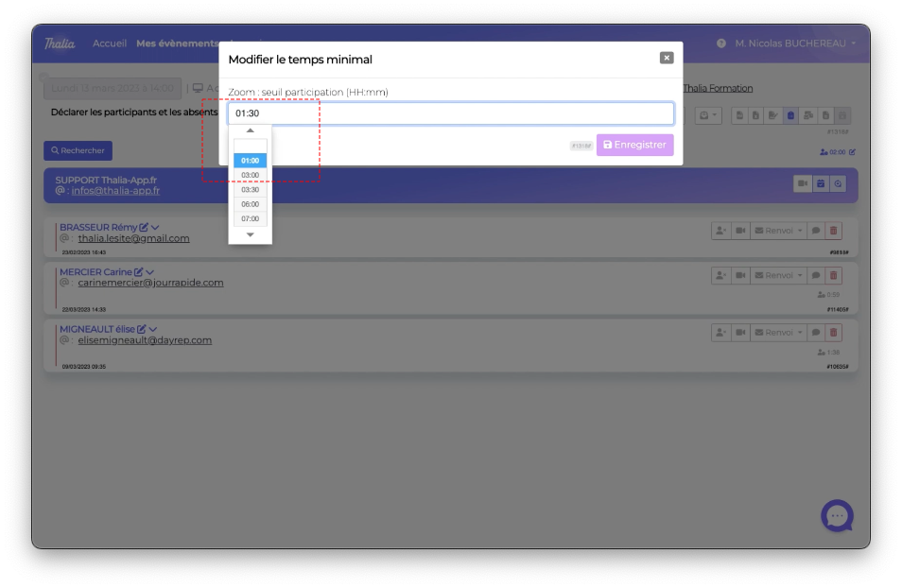Click edit icon next to BRASSEUR Rémy
Image resolution: width=902 pixels, height=588 pixels.
click(144, 227)
